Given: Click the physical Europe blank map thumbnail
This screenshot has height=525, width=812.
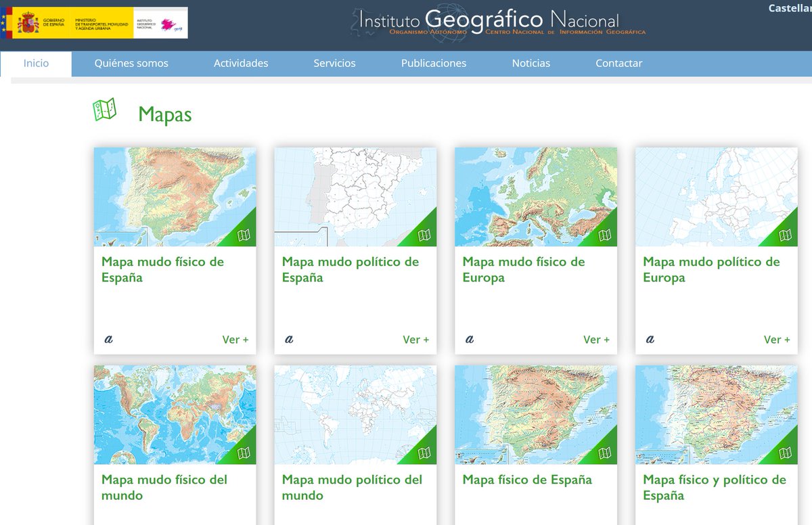Looking at the screenshot, I should 536,197.
